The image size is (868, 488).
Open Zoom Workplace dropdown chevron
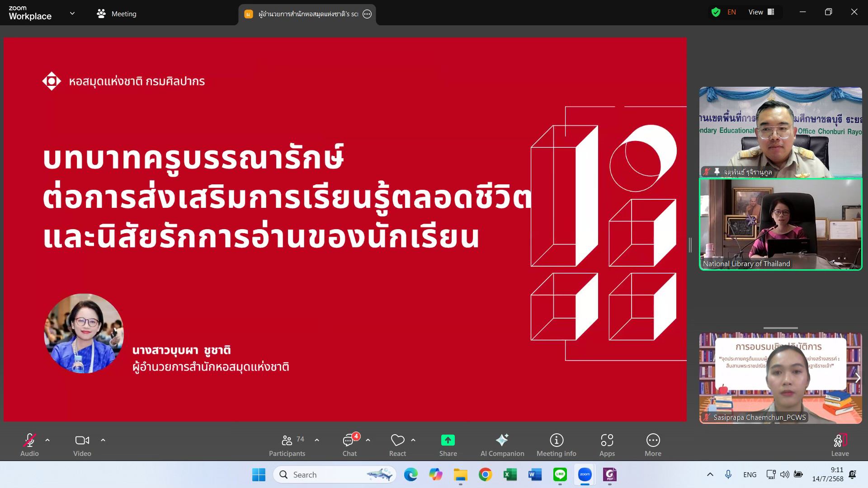pos(72,14)
